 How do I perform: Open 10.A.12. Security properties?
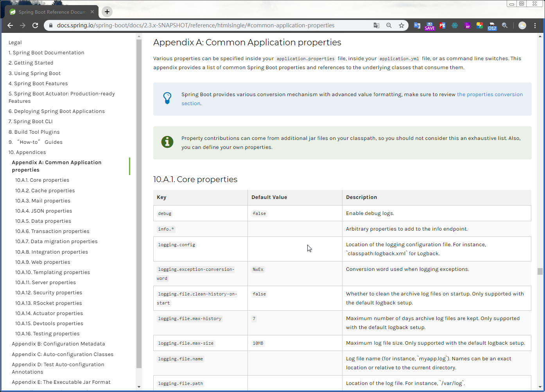coord(49,293)
